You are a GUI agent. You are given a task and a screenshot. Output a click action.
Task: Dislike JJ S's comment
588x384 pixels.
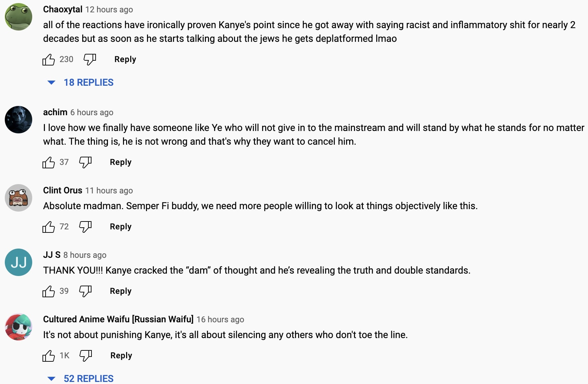[85, 291]
